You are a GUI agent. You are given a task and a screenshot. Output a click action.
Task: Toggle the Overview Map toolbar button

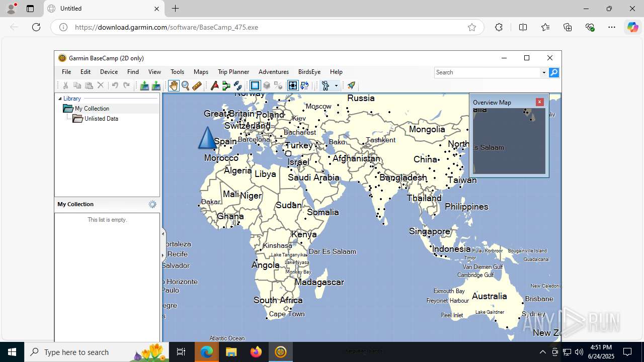(x=293, y=85)
